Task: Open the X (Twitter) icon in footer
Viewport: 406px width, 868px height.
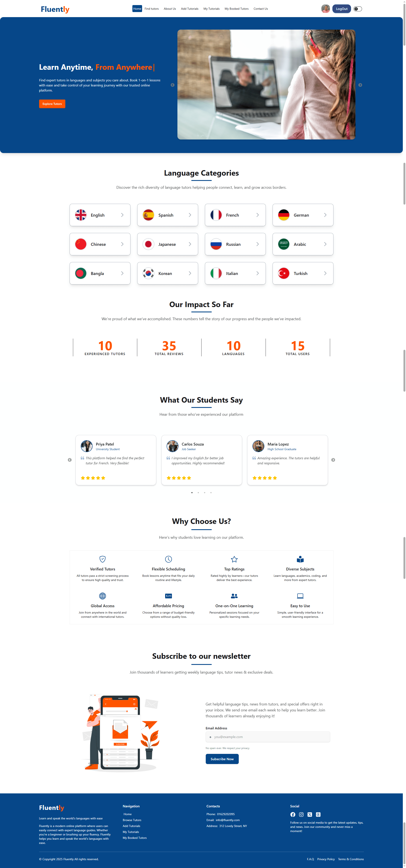Action: pos(310,815)
